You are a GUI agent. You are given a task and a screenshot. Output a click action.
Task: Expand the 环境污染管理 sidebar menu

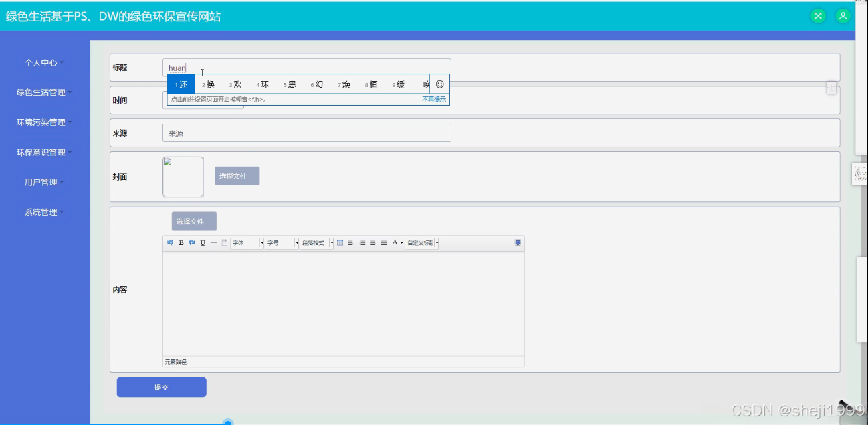point(44,122)
